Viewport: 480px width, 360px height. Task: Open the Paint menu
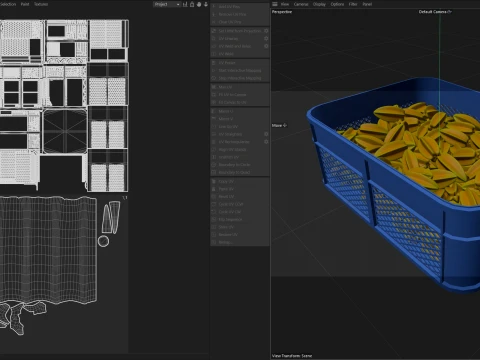click(x=25, y=4)
